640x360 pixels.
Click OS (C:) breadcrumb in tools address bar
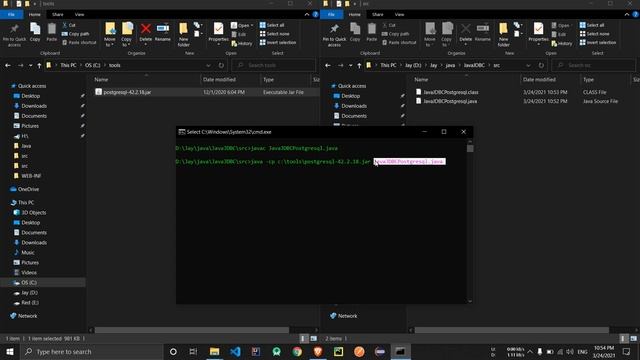pos(93,65)
